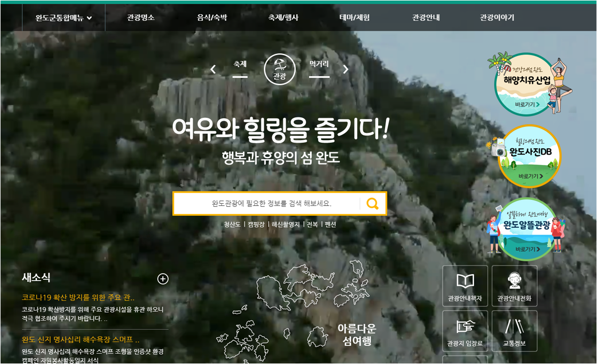
Task: Switch to the 축제 category tab
Action: pos(240,65)
